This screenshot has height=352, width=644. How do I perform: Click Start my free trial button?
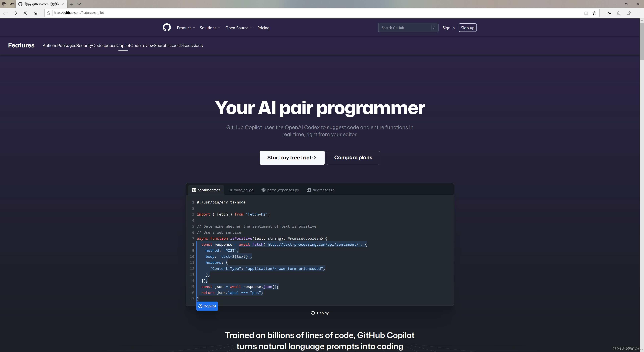(292, 157)
